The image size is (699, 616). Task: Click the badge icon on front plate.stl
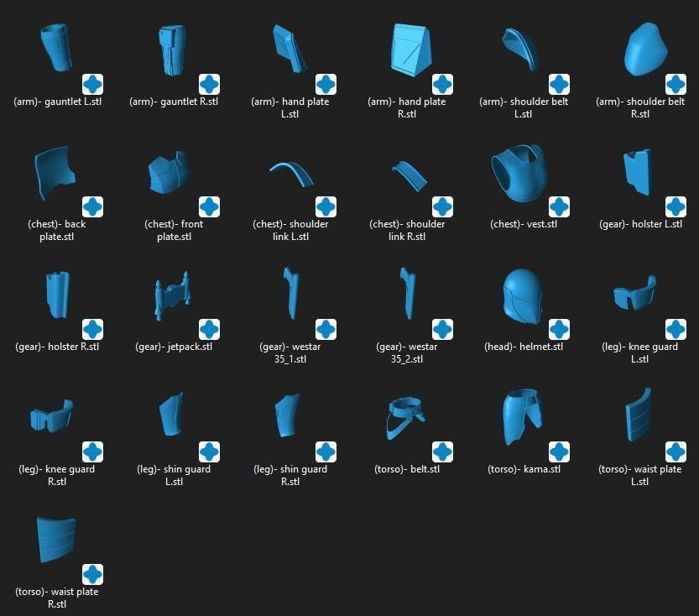[209, 206]
